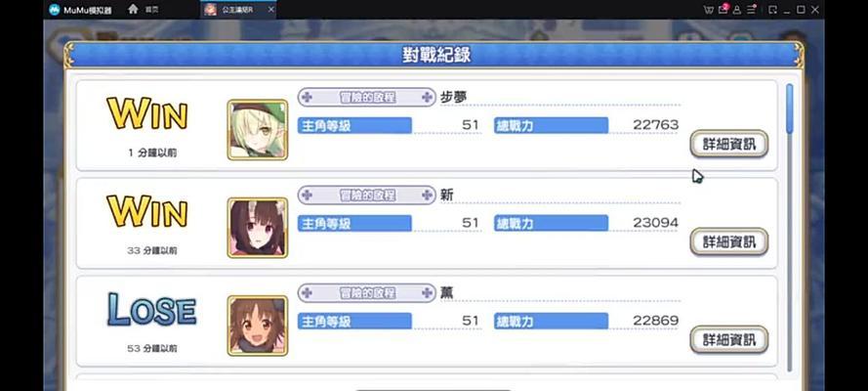This screenshot has width=868, height=391.
Task: Click the 對戰紀錄 header bar
Action: point(434,56)
